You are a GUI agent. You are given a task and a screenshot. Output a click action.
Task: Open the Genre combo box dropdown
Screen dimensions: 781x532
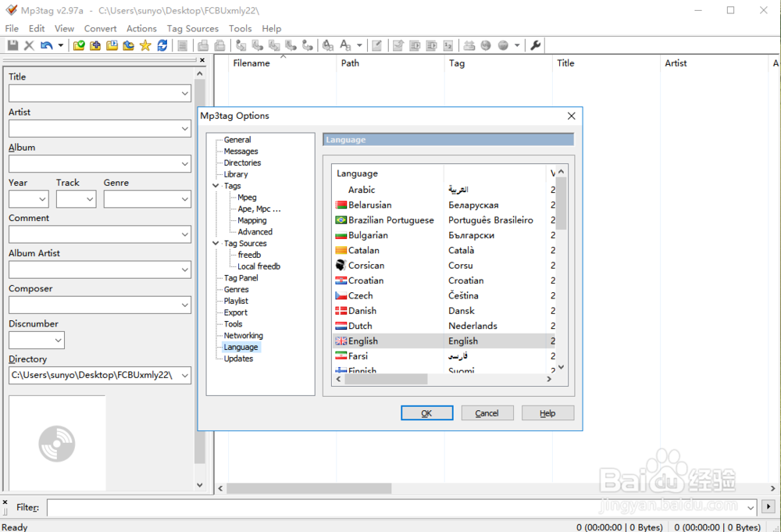(185, 200)
